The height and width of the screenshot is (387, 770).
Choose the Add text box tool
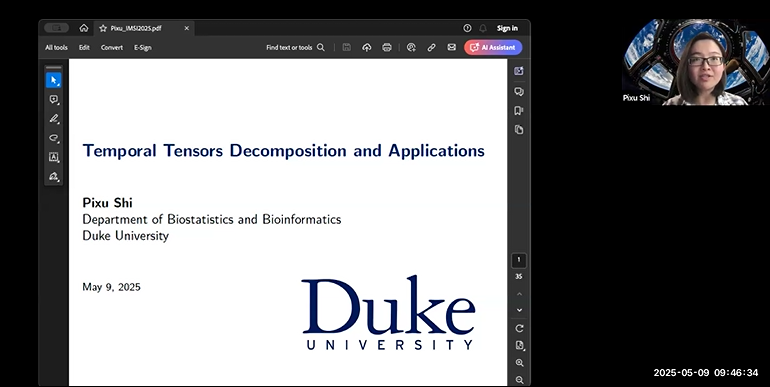pos(54,157)
